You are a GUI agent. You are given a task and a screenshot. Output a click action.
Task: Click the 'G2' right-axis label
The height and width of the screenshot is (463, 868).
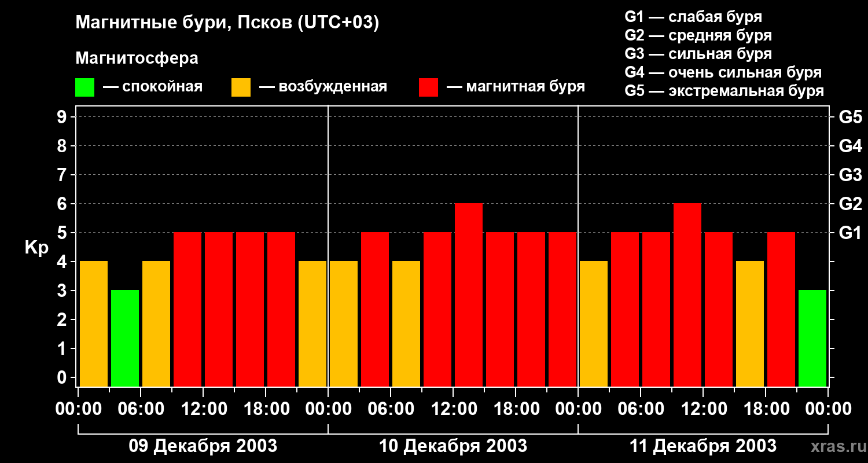click(851, 204)
